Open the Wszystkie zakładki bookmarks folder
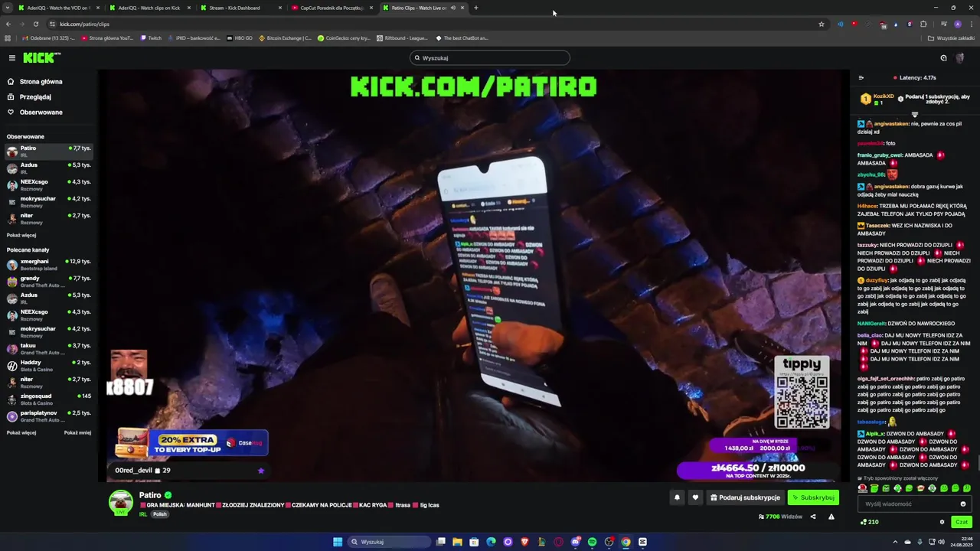The height and width of the screenshot is (551, 980). (952, 37)
